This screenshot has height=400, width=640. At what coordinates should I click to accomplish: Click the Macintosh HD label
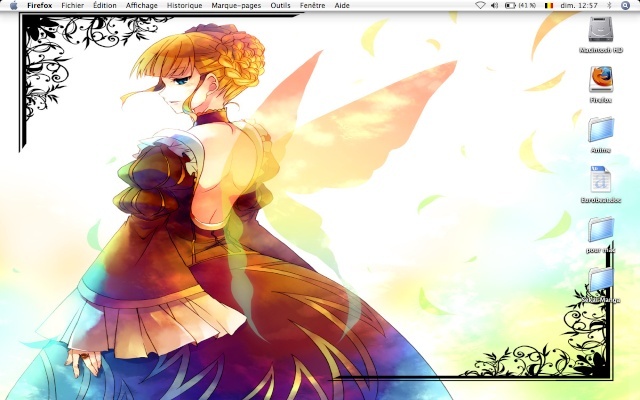(x=601, y=50)
